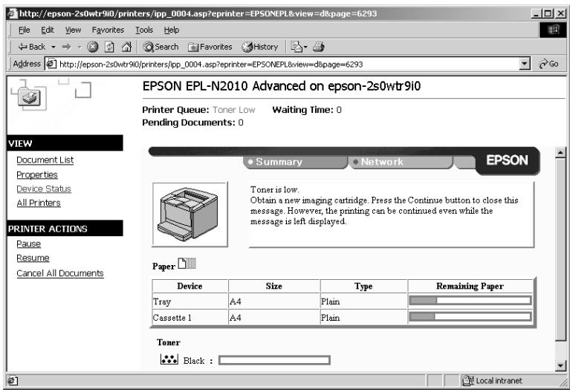Image resolution: width=570 pixels, height=392 pixels.
Task: Click the printer illustration thumbnail
Action: click(x=190, y=215)
